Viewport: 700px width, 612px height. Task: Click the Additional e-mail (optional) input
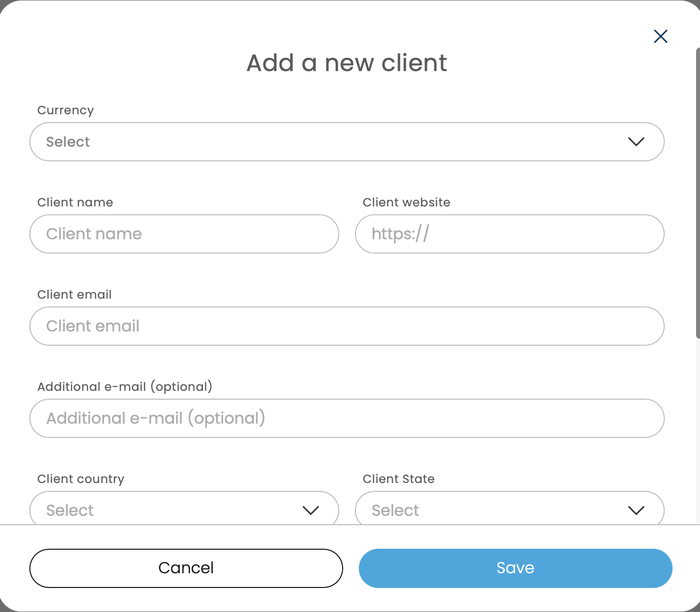click(347, 418)
